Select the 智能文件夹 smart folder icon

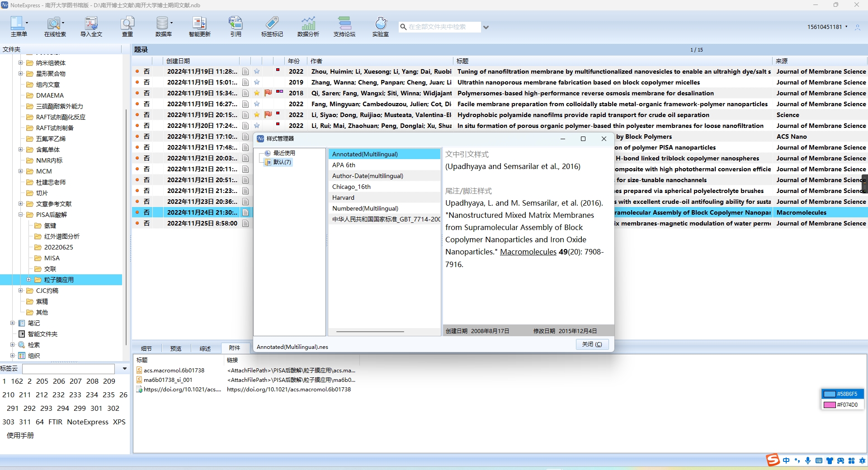[x=22, y=334]
